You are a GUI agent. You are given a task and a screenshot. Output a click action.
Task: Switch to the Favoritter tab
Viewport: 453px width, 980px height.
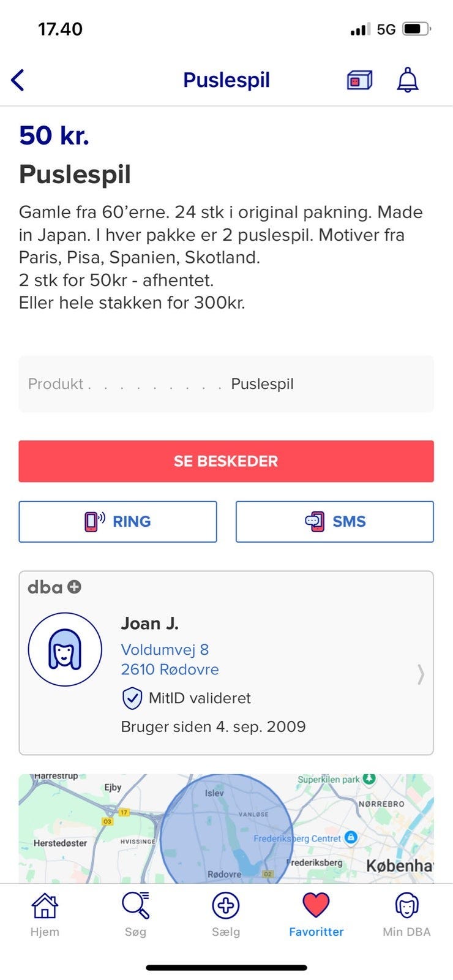pos(316,914)
